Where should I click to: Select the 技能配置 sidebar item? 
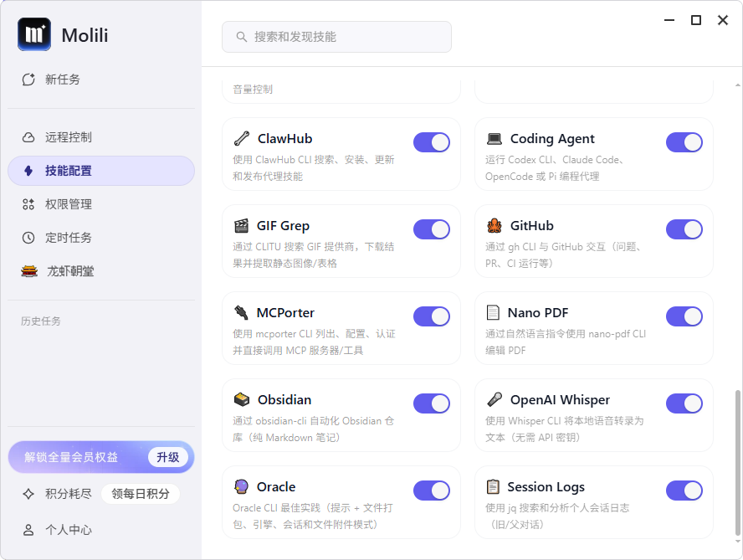click(x=101, y=171)
